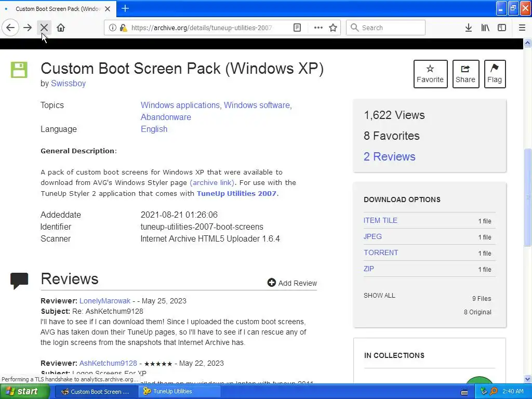Click the 1,622 Views text
The image size is (532, 399).
394,115
